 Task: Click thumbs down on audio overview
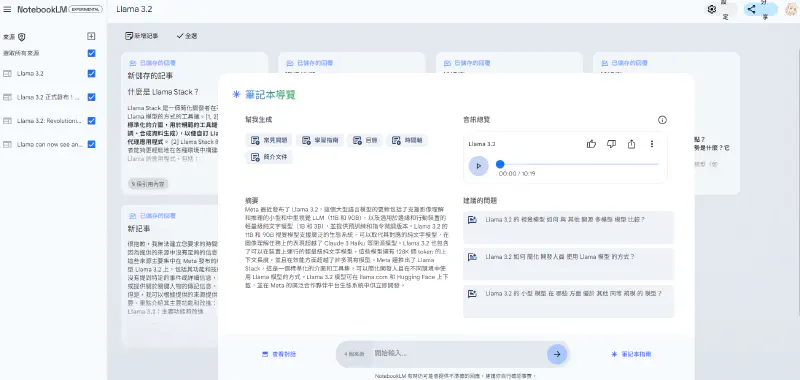pos(611,144)
